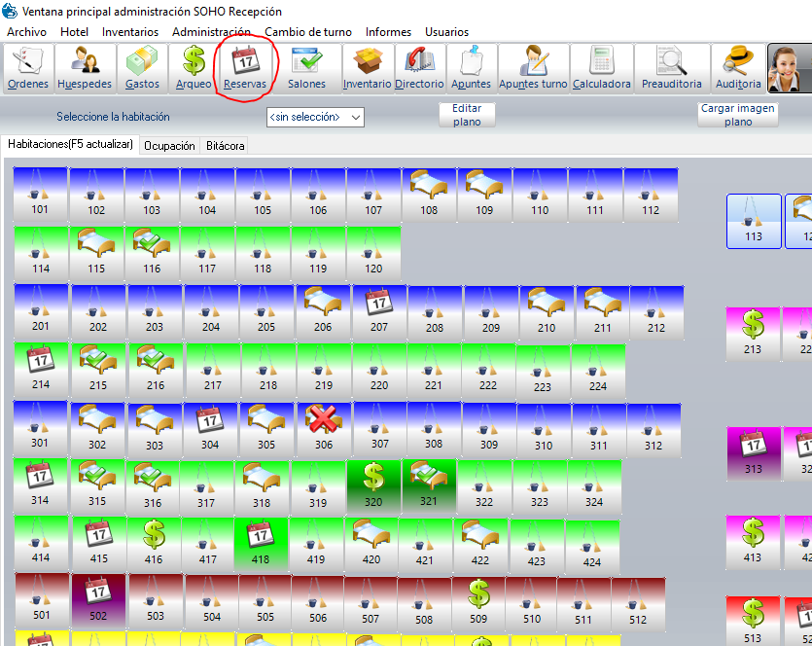Screen dimensions: 812x646
Task: Open the Huespedes guests tool
Action: (85, 68)
